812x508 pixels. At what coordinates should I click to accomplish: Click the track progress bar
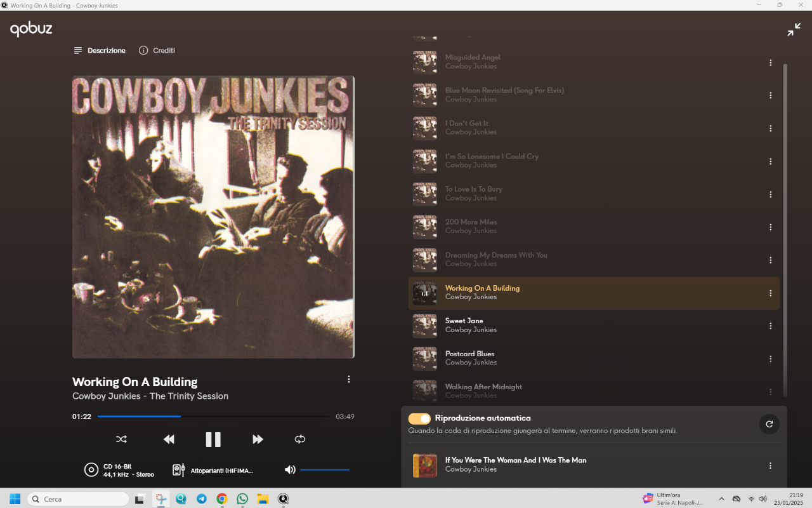(213, 417)
